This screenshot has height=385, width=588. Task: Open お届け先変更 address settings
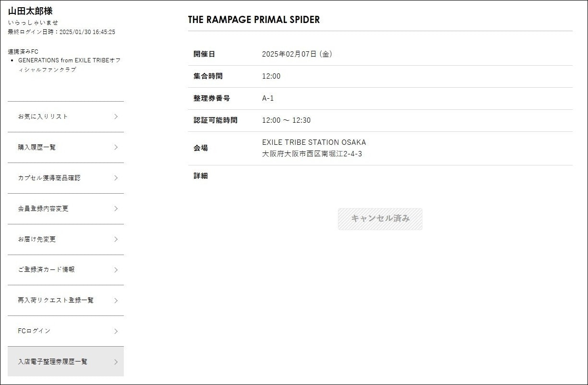pyautogui.click(x=37, y=239)
